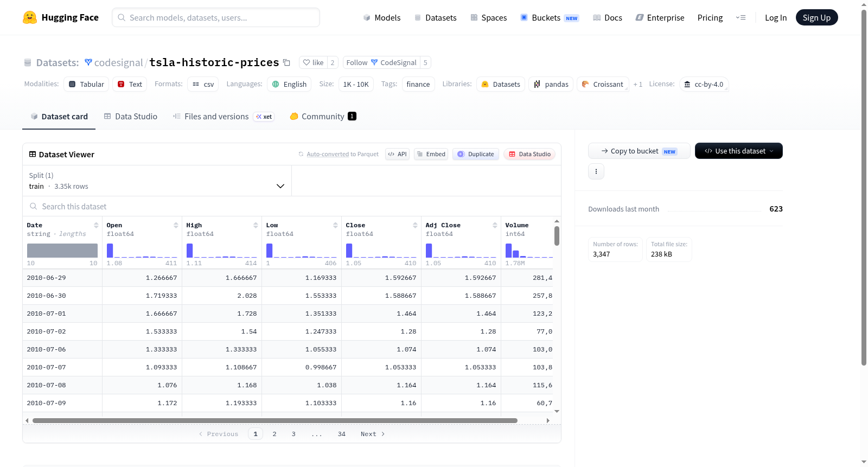Image resolution: width=868 pixels, height=467 pixels.
Task: Go to the Community tab
Action: pyautogui.click(x=323, y=117)
